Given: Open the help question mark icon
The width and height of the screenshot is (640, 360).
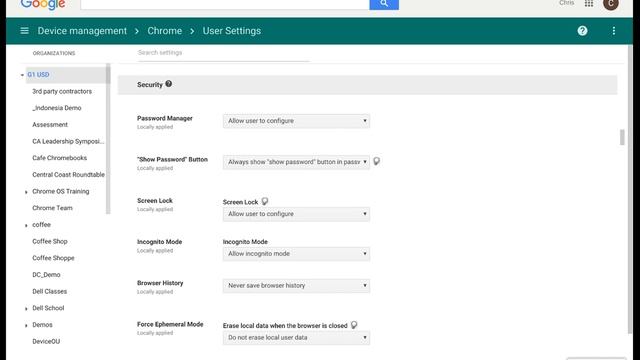Looking at the screenshot, I should (582, 31).
